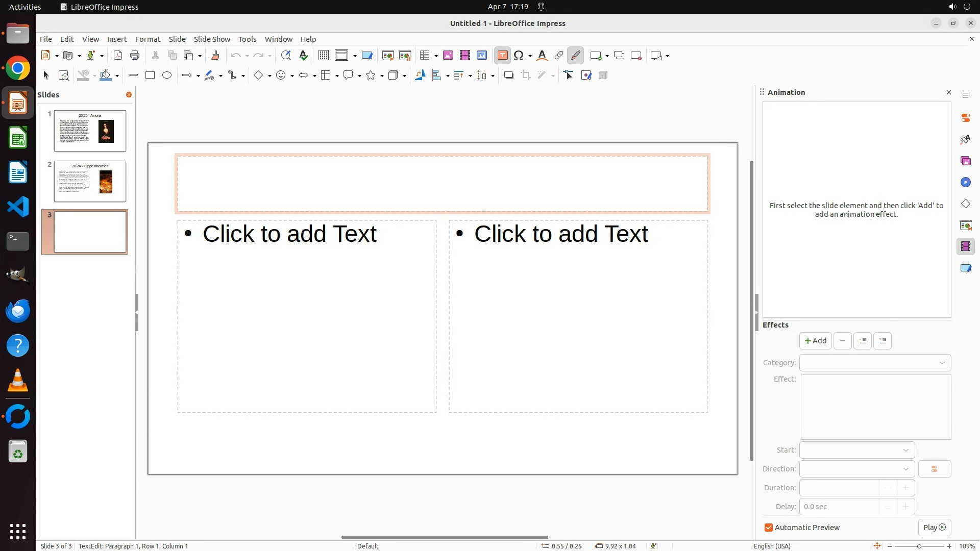Open the animation Category dropdown

875,363
